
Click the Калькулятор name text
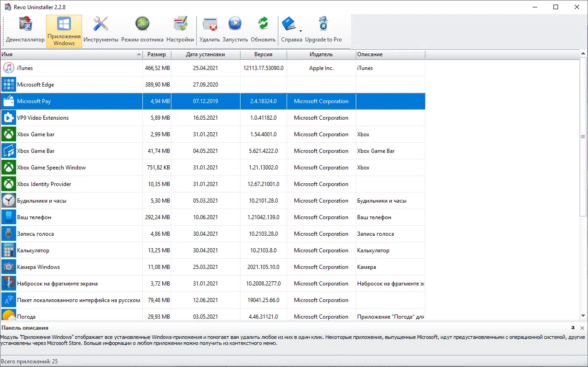[33, 250]
